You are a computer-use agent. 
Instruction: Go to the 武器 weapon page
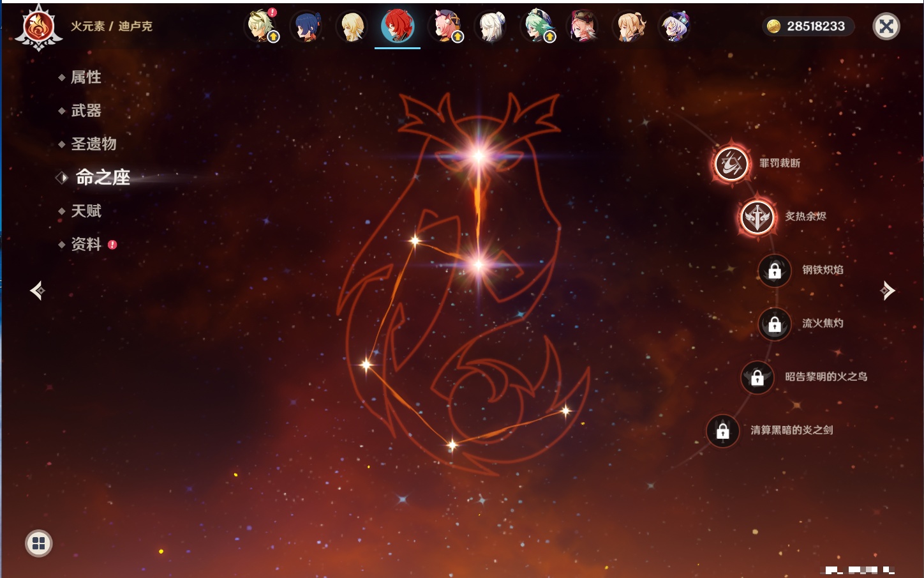(x=86, y=110)
